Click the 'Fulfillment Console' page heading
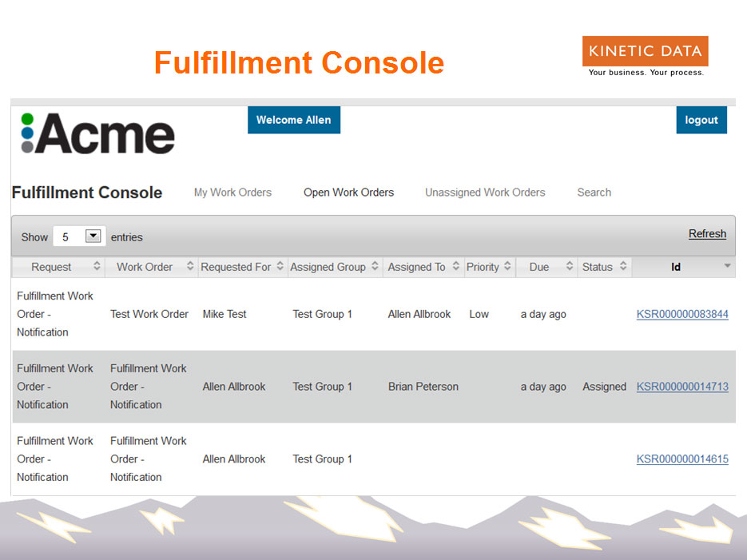Screen dimensions: 747x560 (x=87, y=193)
